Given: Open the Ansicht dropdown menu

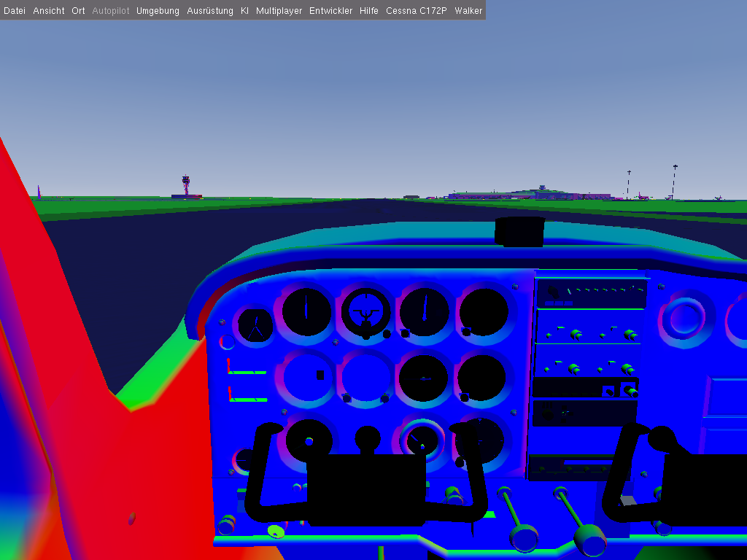Looking at the screenshot, I should (48, 11).
